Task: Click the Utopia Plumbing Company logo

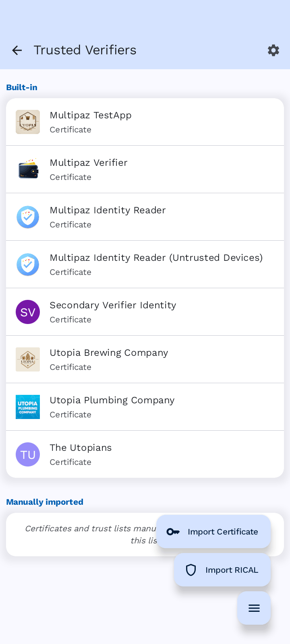Action: 28,407
